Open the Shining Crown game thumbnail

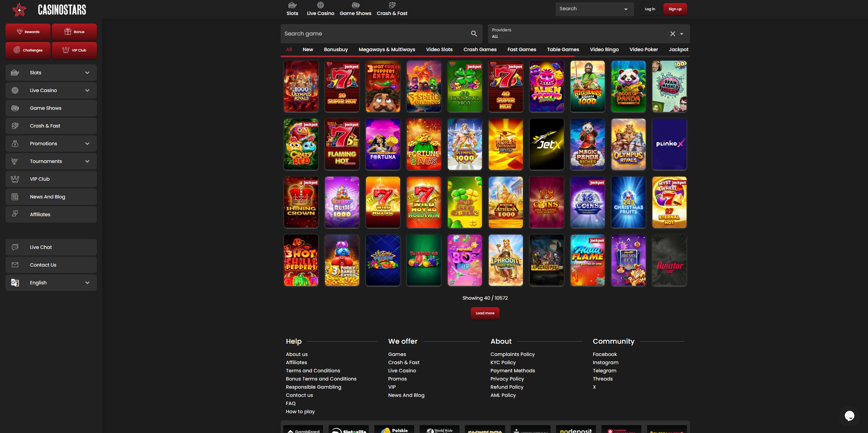pos(301,202)
